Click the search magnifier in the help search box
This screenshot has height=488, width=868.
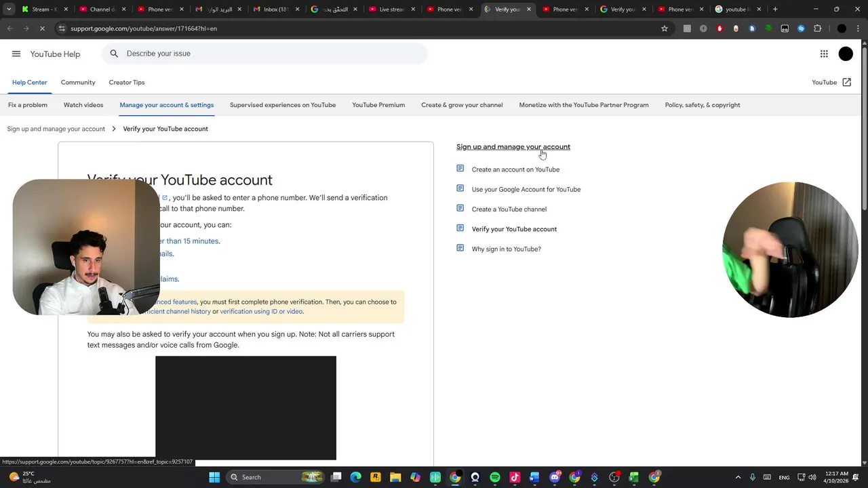pyautogui.click(x=114, y=54)
